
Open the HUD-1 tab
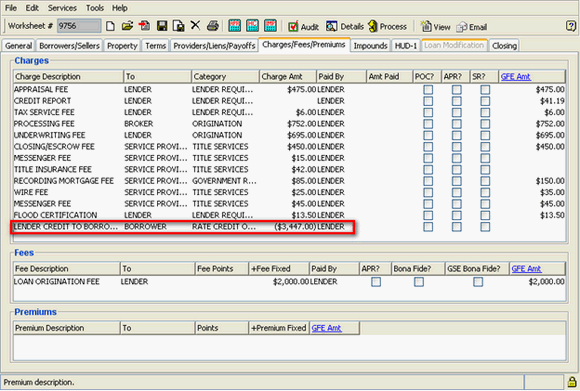[x=406, y=46]
